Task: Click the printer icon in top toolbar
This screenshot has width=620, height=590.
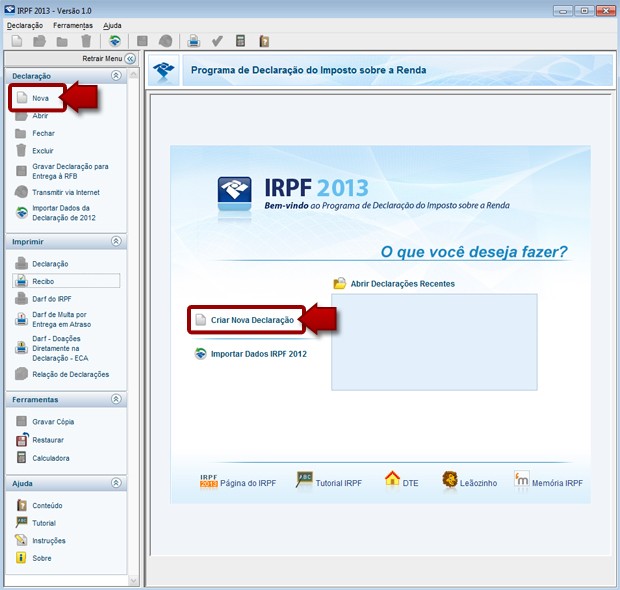Action: [x=194, y=41]
